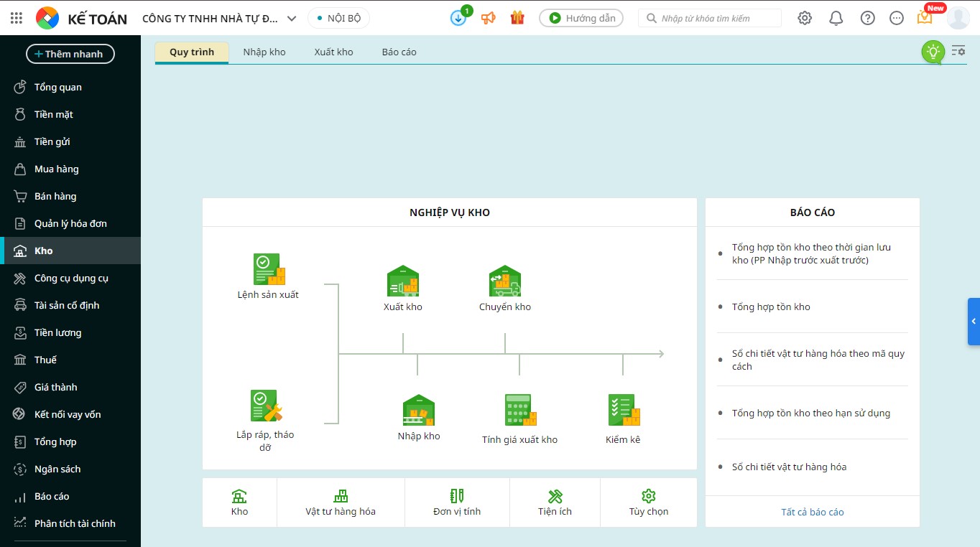Open Tổng hợp tồn kho report
This screenshot has height=547, width=980.
point(771,307)
